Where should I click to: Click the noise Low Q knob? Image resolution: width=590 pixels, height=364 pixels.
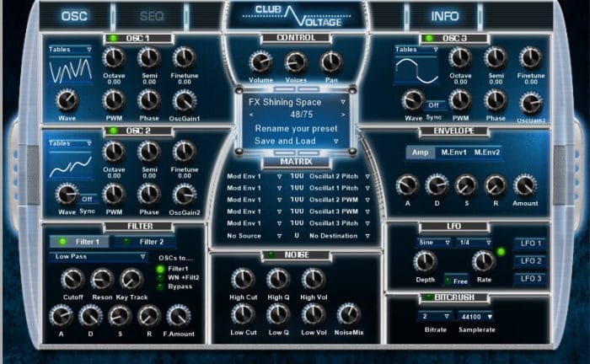[278, 314]
